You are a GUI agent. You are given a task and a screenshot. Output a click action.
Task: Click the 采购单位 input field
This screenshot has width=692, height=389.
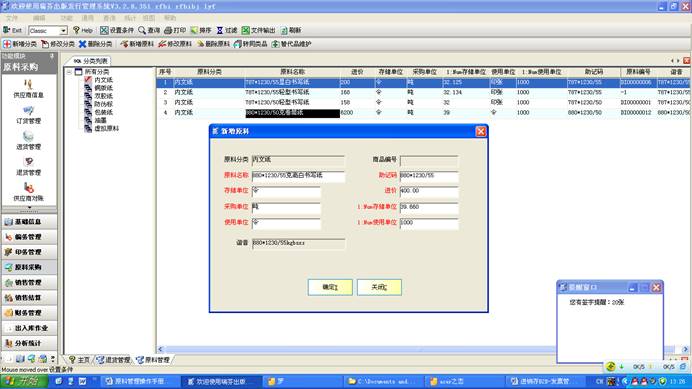pyautogui.click(x=286, y=207)
